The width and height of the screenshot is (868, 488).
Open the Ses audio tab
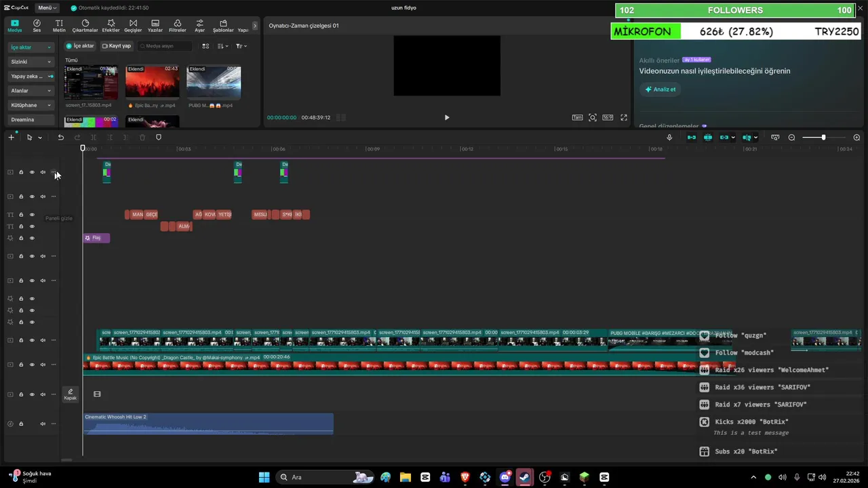point(37,26)
